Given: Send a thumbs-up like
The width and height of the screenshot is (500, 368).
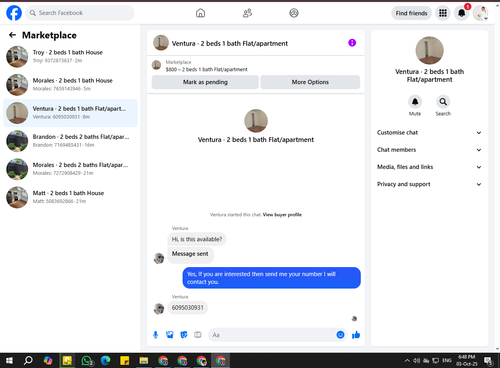Looking at the screenshot, I should click(x=356, y=335).
